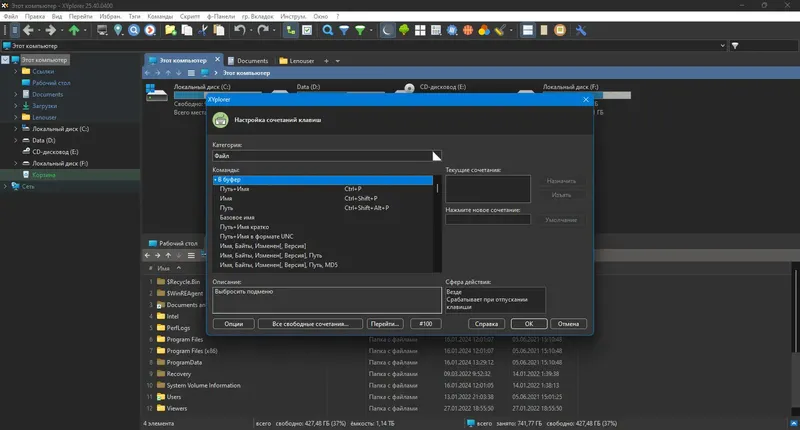Toggle Dark Mode moon button
The height and width of the screenshot is (430, 800).
387,31
